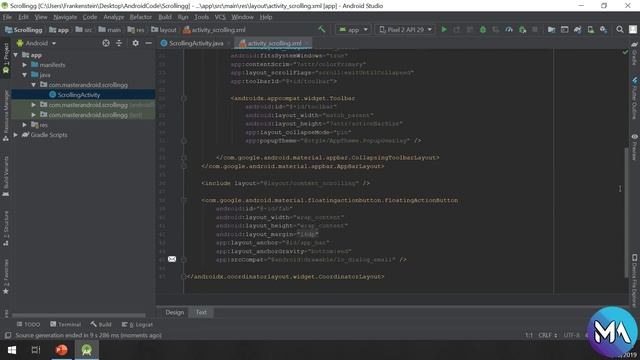Close the activity_scrolling.xml tab
640x360 pixels.
point(307,43)
